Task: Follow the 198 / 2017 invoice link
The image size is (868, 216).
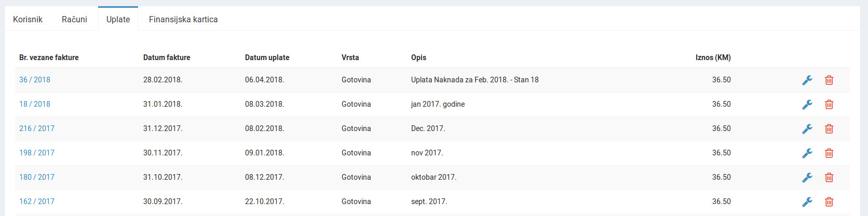Action: (x=37, y=153)
